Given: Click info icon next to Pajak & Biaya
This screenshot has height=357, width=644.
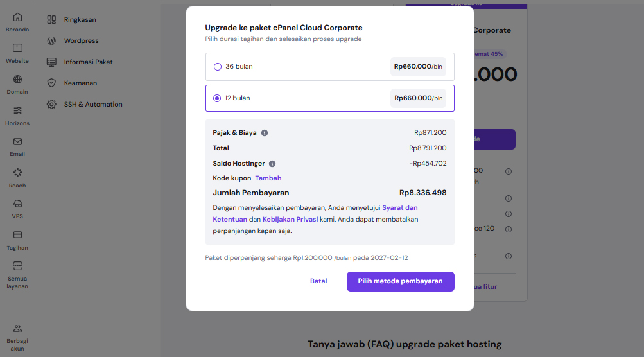Looking at the screenshot, I should (x=265, y=133).
